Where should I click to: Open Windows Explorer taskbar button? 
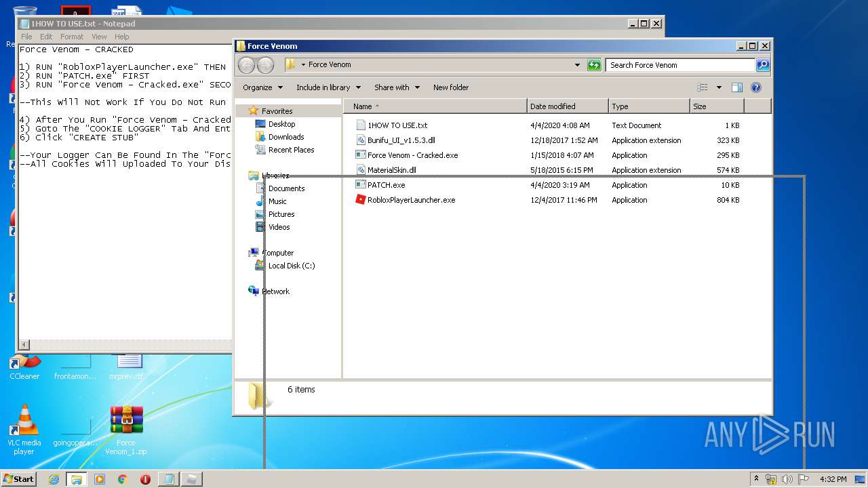[76, 479]
